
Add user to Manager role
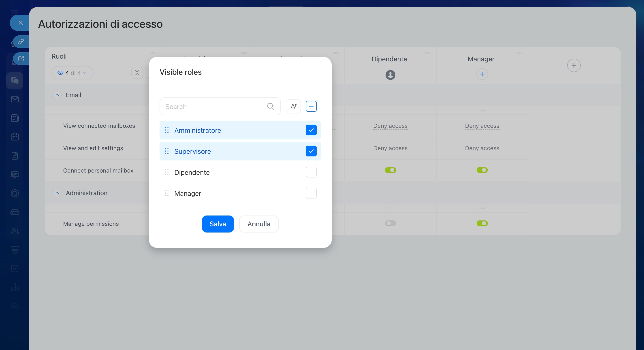pyautogui.click(x=482, y=74)
